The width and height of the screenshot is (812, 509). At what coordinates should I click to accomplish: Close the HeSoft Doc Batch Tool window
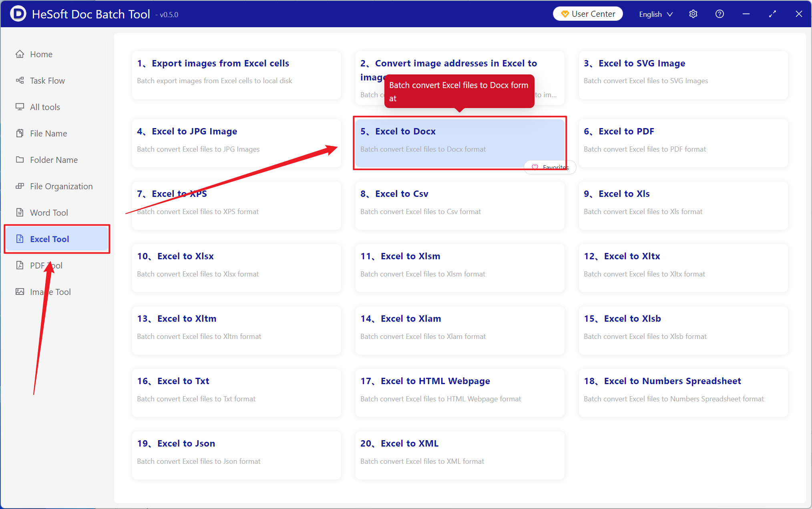[x=799, y=14]
